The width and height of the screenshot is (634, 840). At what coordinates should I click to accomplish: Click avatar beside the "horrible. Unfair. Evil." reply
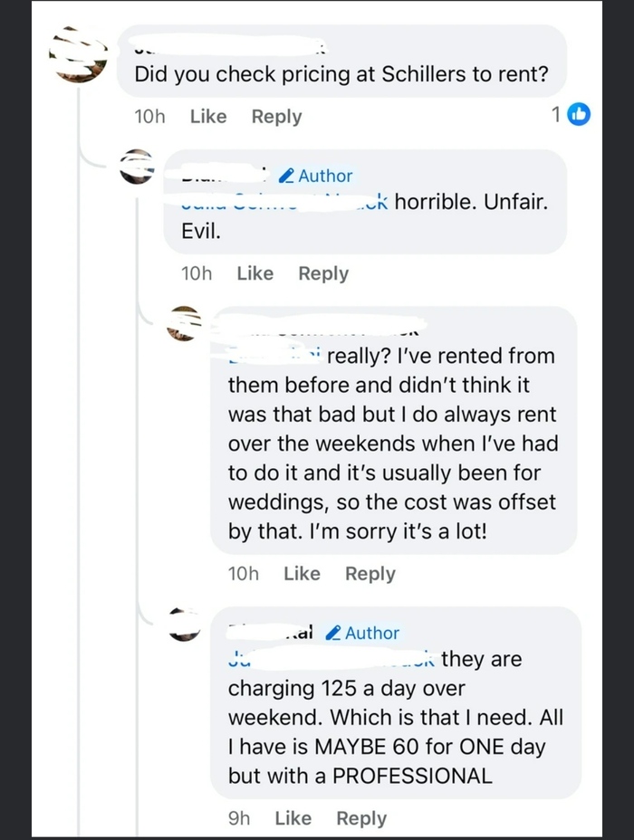[138, 167]
